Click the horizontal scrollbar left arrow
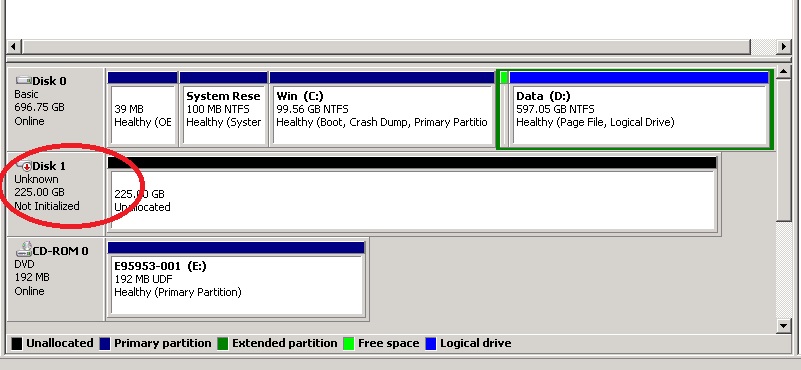The height and width of the screenshot is (370, 801). 14,47
